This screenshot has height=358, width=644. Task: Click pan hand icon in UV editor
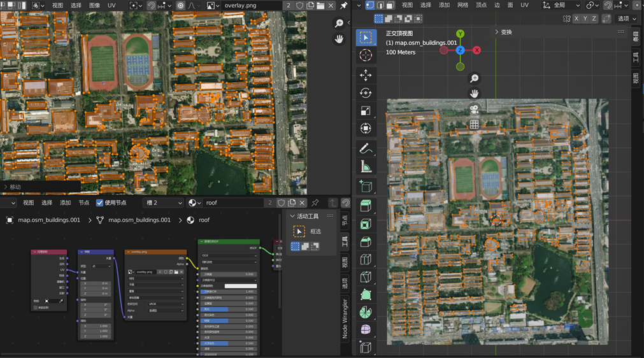(339, 39)
